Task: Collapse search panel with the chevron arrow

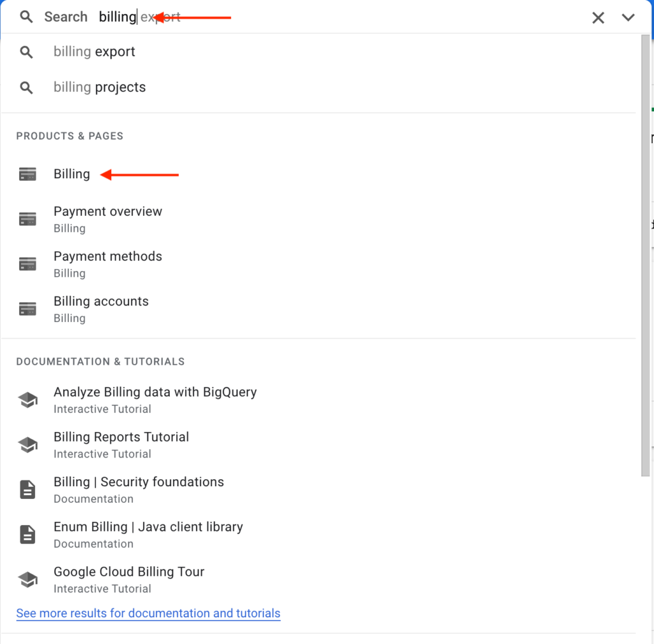Action: (x=628, y=17)
